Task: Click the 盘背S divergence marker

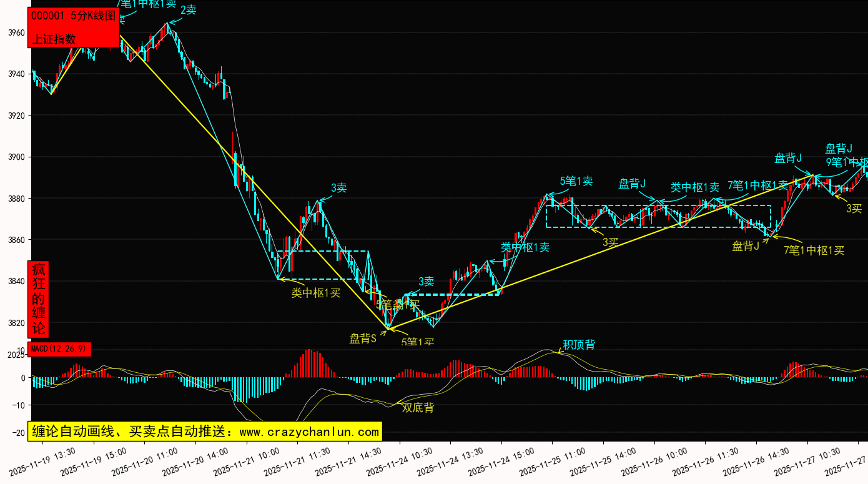Action: [x=362, y=338]
